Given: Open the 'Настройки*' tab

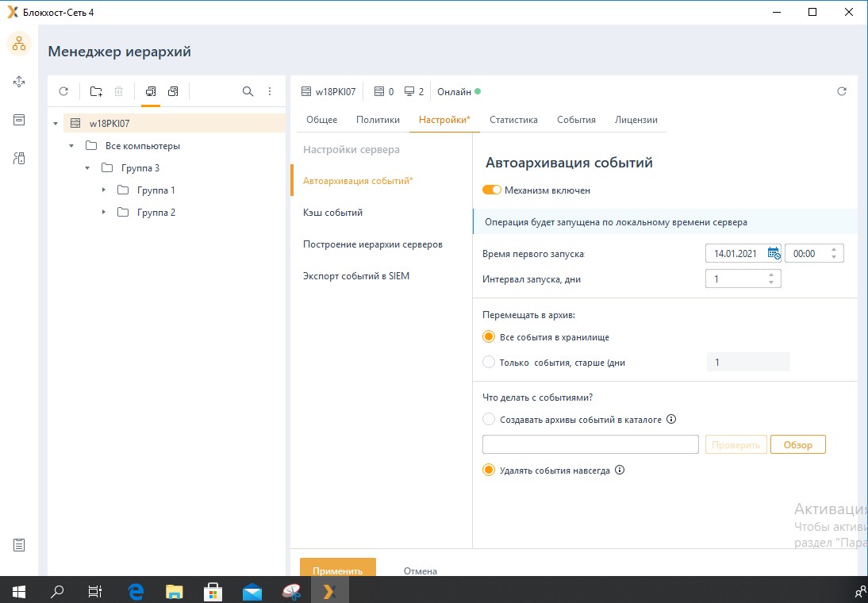Looking at the screenshot, I should [444, 120].
